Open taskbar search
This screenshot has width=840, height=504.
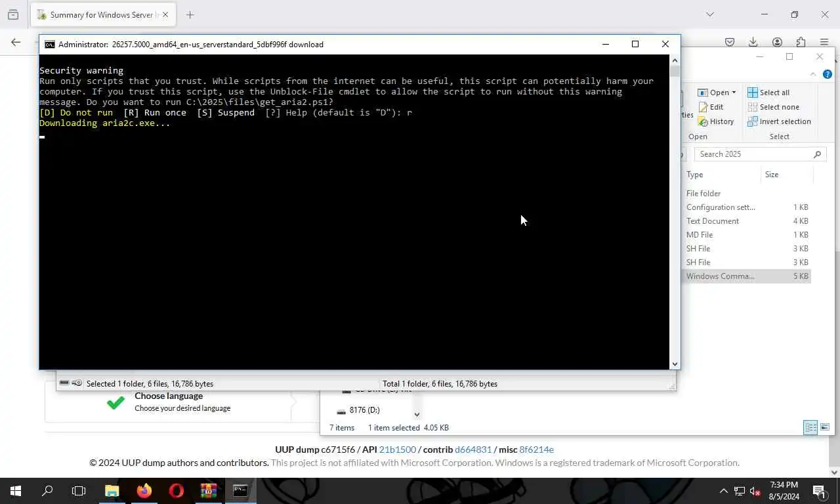47,491
